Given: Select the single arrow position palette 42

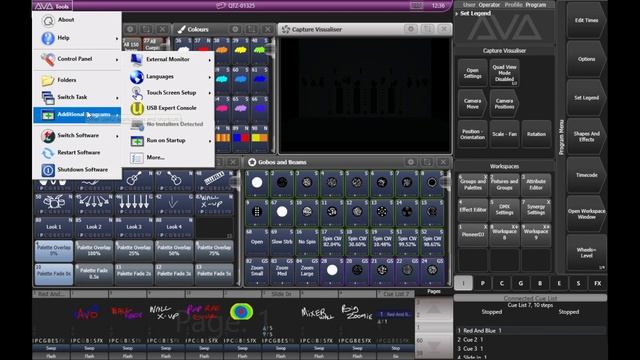Looking at the screenshot, I should point(174,204).
